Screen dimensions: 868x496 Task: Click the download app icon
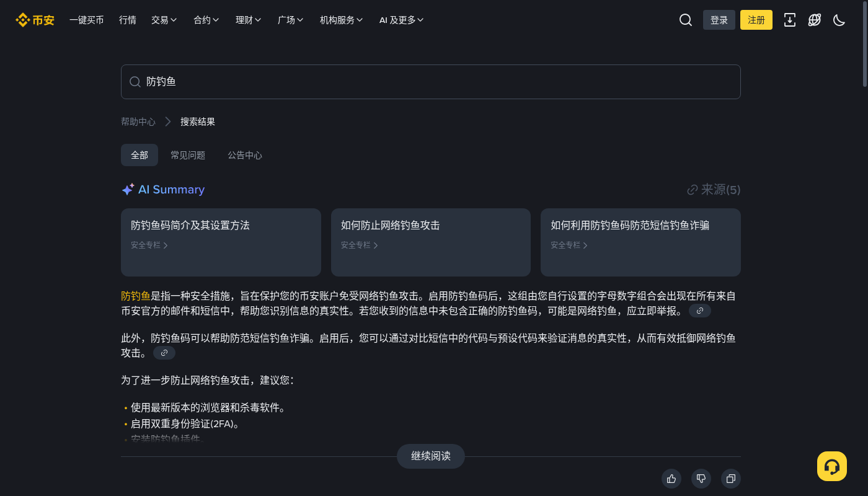[x=790, y=20]
